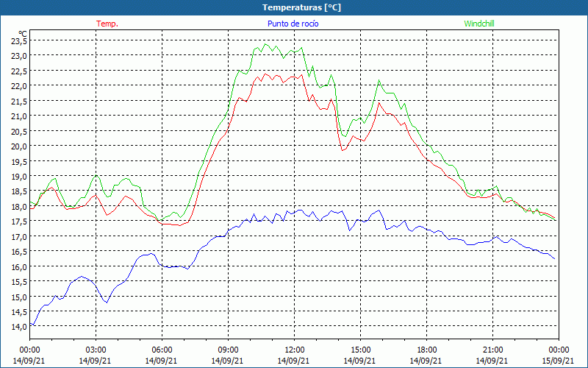Click the 17,0 y-axis value
The width and height of the screenshot is (588, 368).
coord(19,236)
